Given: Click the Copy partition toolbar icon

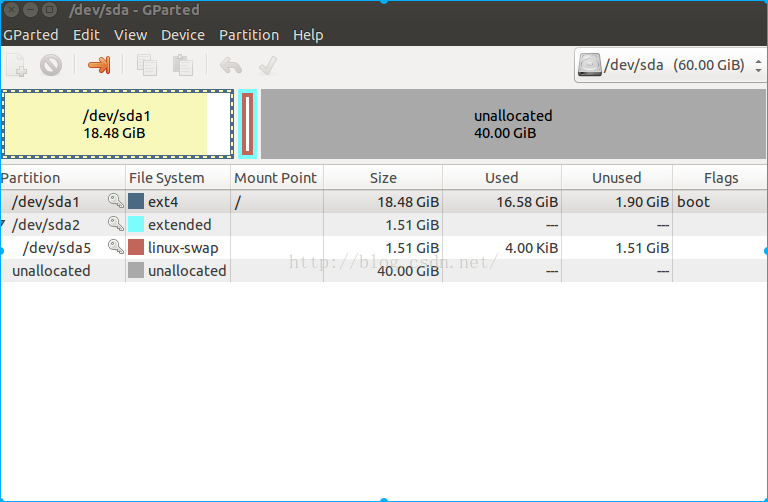Looking at the screenshot, I should (x=146, y=65).
